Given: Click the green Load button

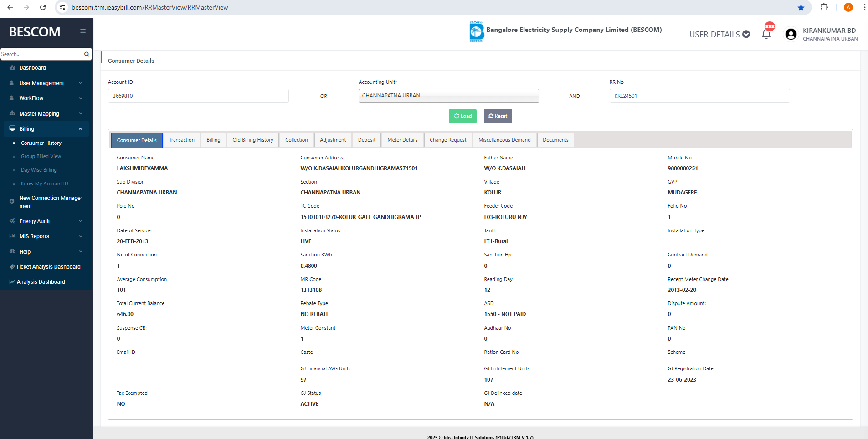Looking at the screenshot, I should [462, 116].
